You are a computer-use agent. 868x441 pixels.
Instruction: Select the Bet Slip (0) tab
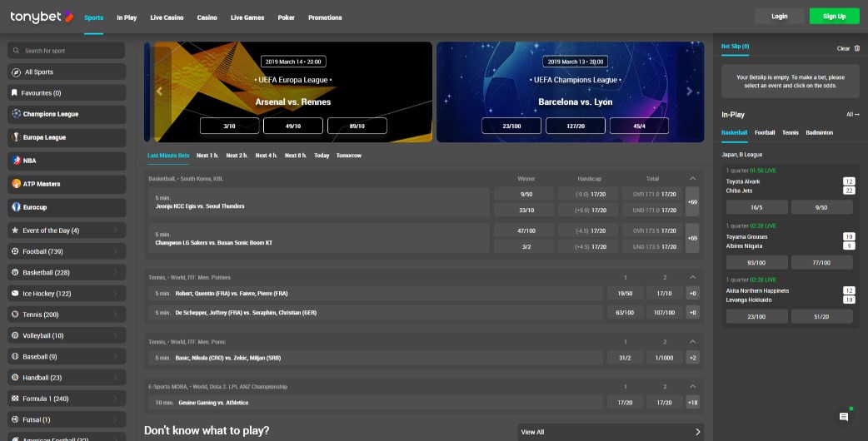pos(736,47)
